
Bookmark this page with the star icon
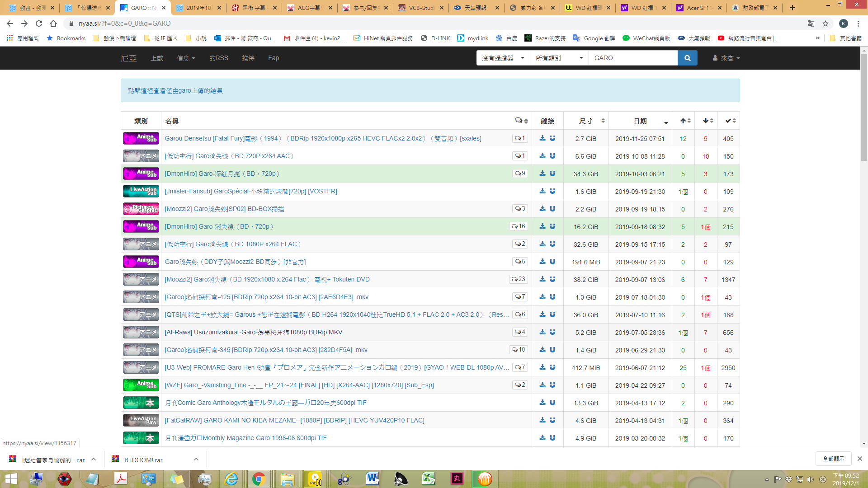coord(826,23)
